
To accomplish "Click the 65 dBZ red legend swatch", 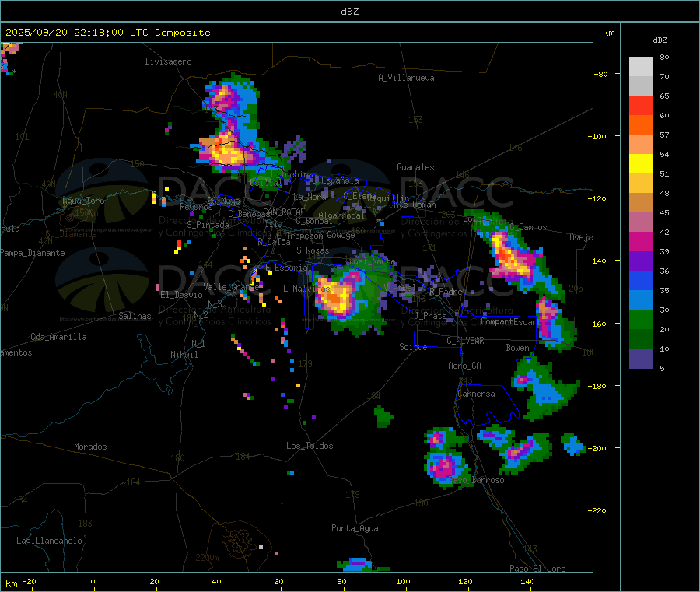I will tap(641, 105).
